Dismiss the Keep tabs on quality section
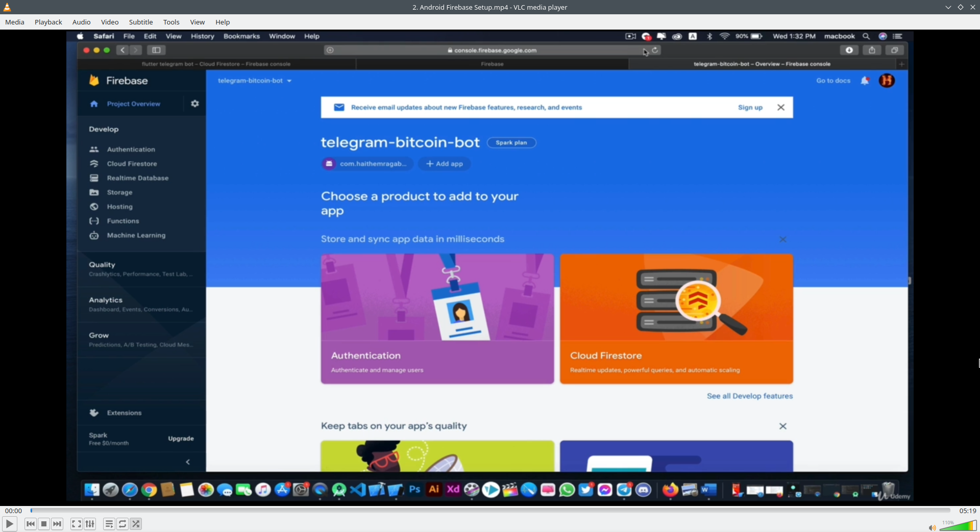The height and width of the screenshot is (532, 980). [783, 426]
